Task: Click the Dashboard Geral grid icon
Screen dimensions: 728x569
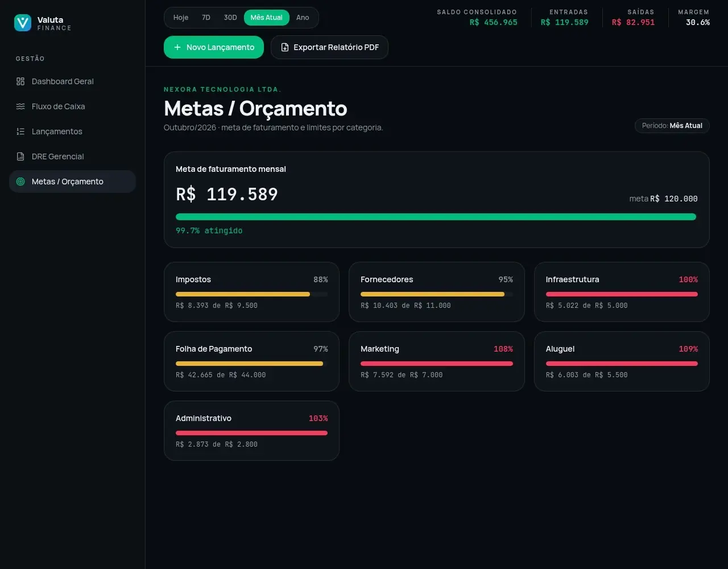Action: (20, 81)
